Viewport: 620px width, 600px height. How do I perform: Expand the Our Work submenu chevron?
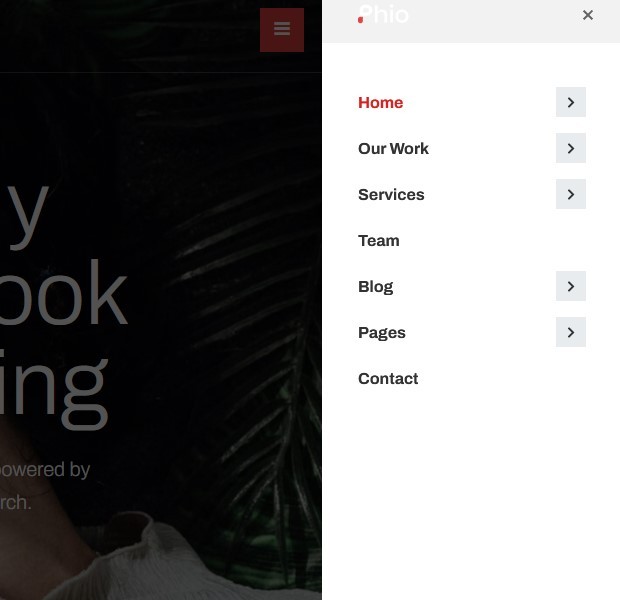(571, 148)
